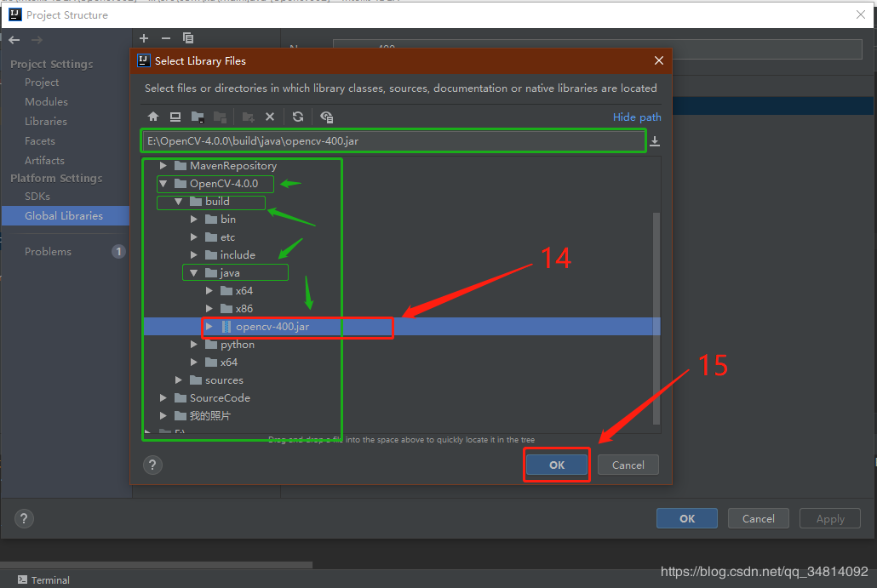The width and height of the screenshot is (877, 588).
Task: Expand the MavenRepository folder
Action: 163,165
